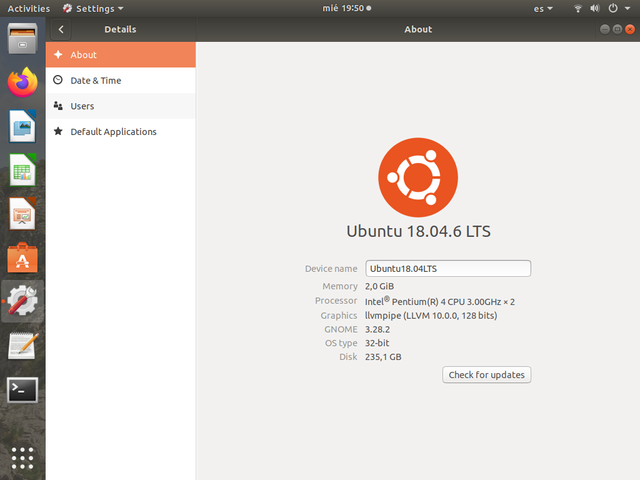Open LibreOffice Calc from dock

(22, 169)
